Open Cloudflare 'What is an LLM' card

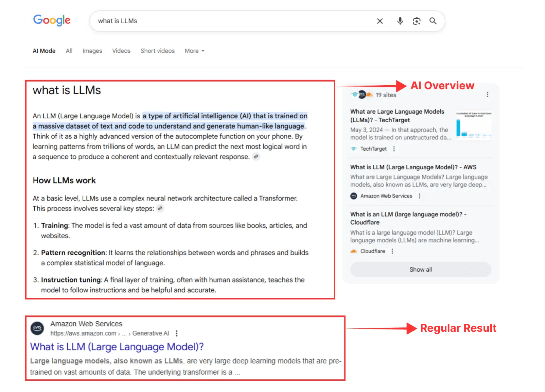coord(408,218)
